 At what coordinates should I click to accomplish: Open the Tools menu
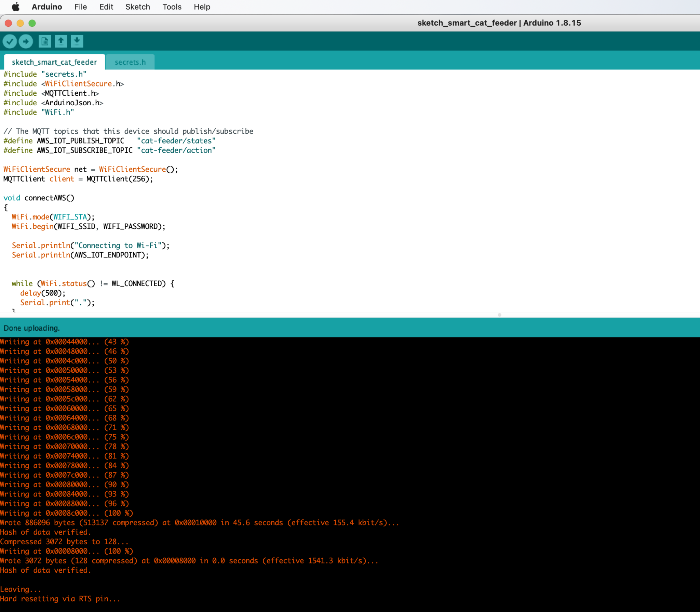point(172,7)
